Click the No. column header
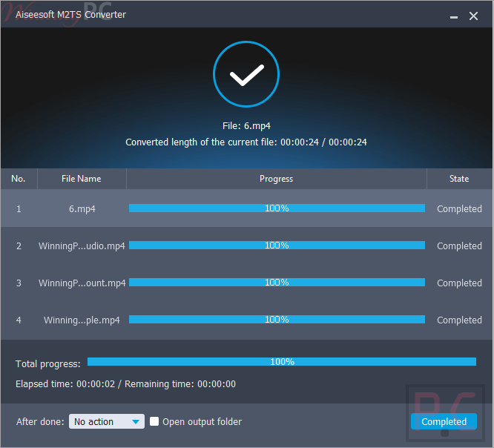494x448 pixels. click(x=19, y=179)
